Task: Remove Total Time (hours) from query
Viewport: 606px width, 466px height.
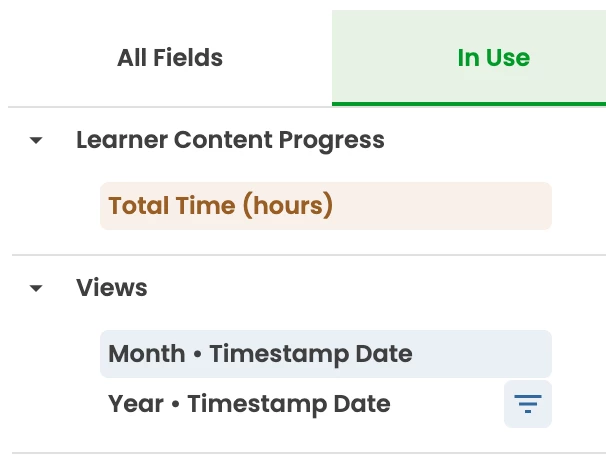Action: click(326, 206)
